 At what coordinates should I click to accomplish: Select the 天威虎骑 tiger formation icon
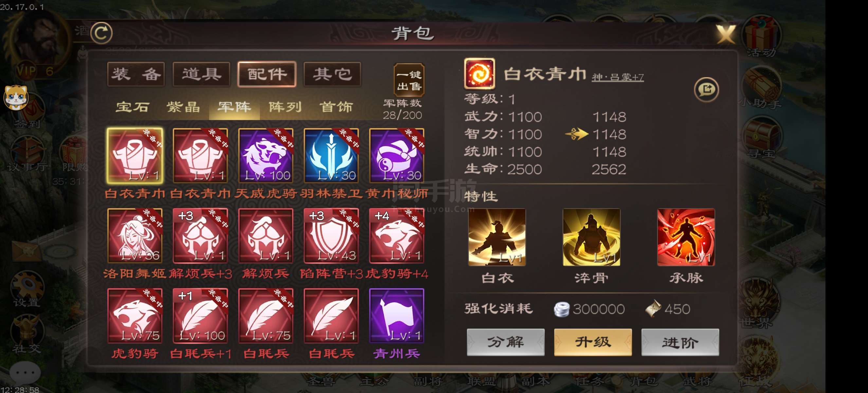tap(265, 155)
